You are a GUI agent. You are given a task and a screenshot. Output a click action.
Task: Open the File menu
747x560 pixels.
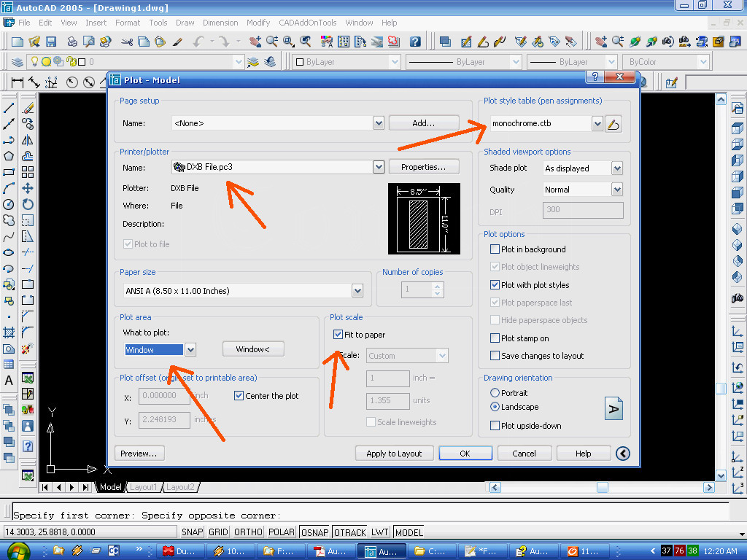(x=24, y=23)
